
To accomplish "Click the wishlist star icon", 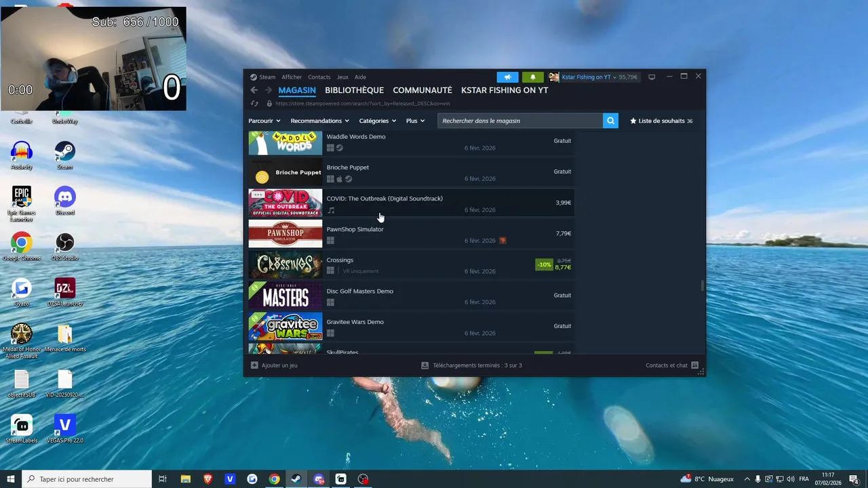I will pyautogui.click(x=633, y=121).
